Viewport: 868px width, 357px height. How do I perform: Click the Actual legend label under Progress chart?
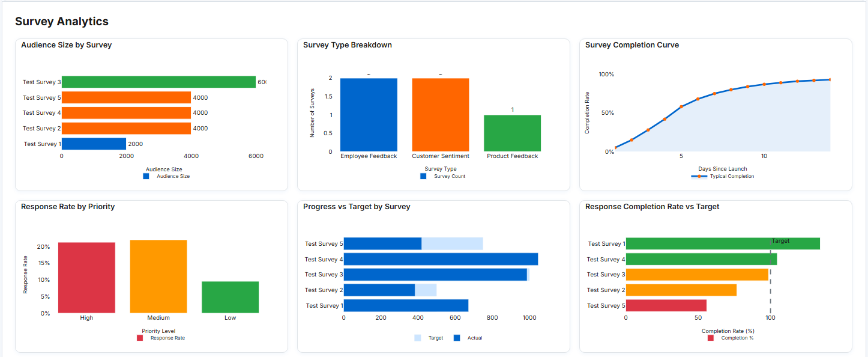coord(475,338)
